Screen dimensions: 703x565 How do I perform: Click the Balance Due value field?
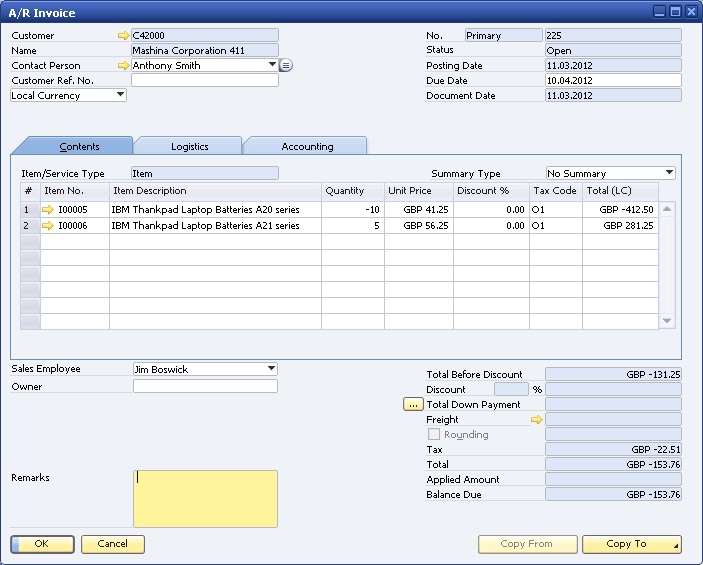coord(613,494)
